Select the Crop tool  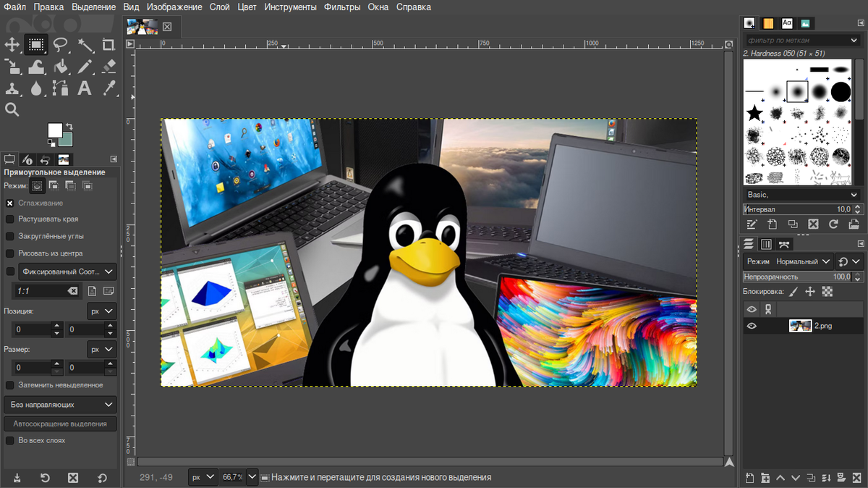109,45
